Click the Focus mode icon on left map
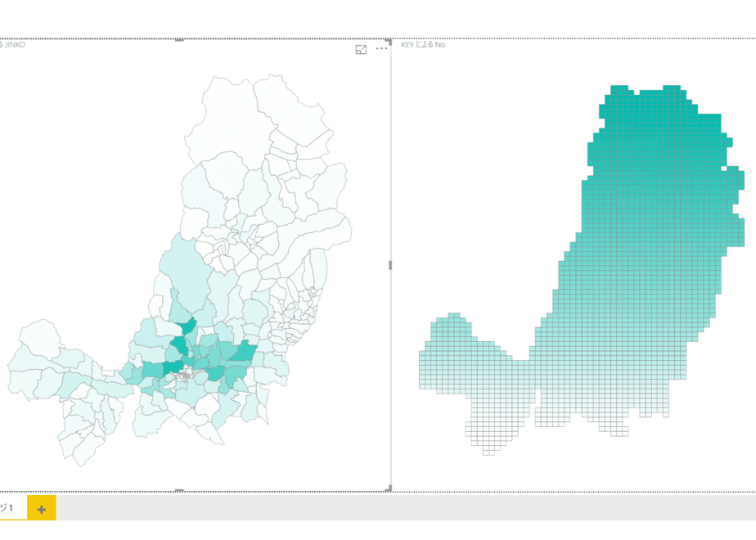 [361, 49]
